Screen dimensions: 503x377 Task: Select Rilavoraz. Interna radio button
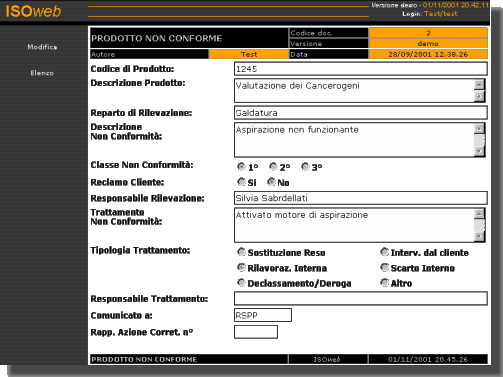tap(241, 267)
